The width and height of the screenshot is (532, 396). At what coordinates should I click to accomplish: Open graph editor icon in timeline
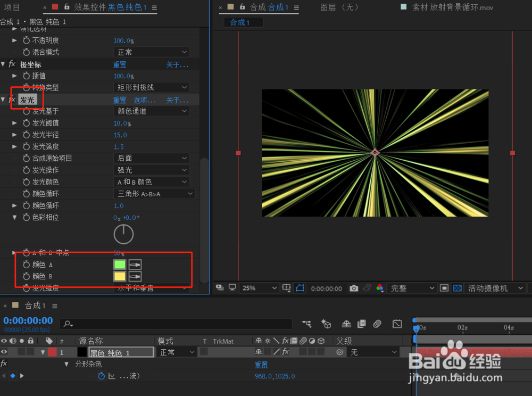coord(397,324)
